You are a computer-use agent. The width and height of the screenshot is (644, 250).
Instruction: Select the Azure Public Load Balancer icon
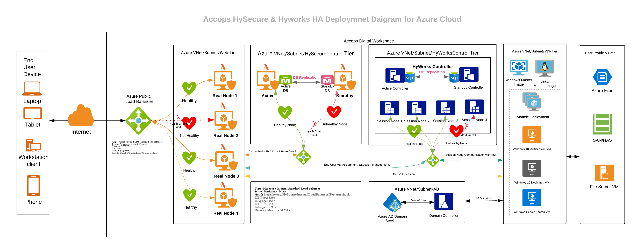139,121
